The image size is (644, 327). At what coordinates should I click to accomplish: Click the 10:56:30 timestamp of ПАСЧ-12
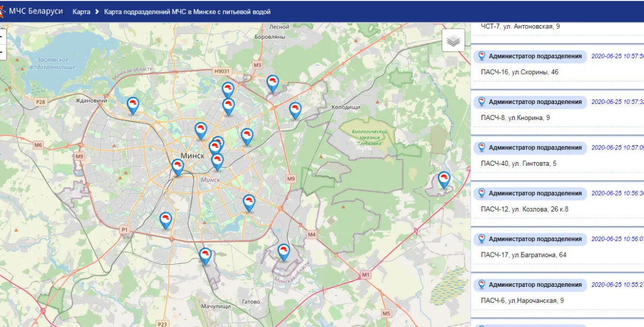click(x=617, y=194)
